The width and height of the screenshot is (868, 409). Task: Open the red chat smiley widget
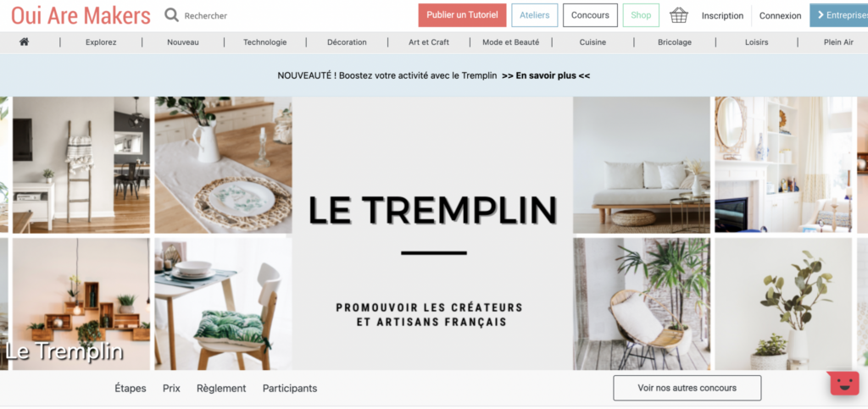coord(844,383)
